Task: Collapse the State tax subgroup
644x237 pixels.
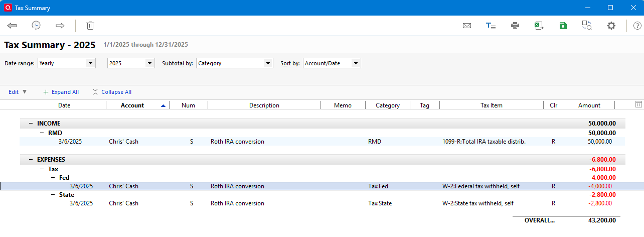Action: point(53,195)
